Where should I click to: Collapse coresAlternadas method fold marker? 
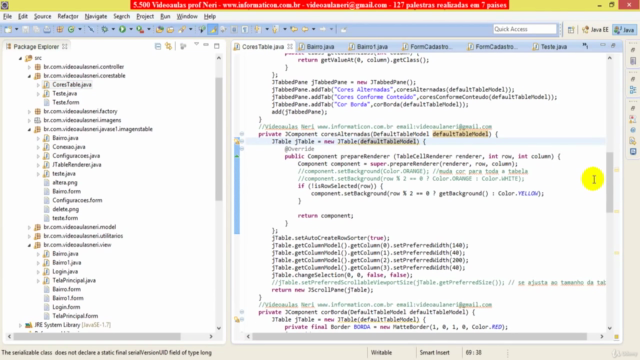point(242,134)
